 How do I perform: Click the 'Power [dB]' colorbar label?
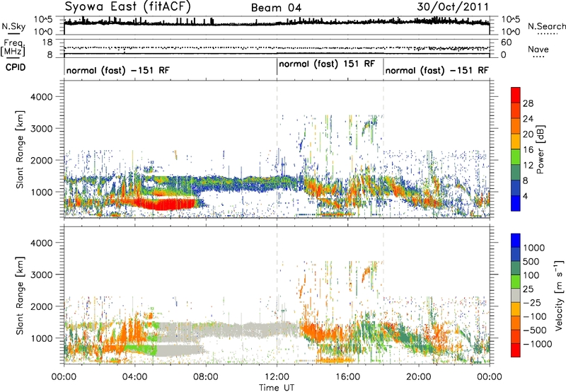(x=541, y=149)
